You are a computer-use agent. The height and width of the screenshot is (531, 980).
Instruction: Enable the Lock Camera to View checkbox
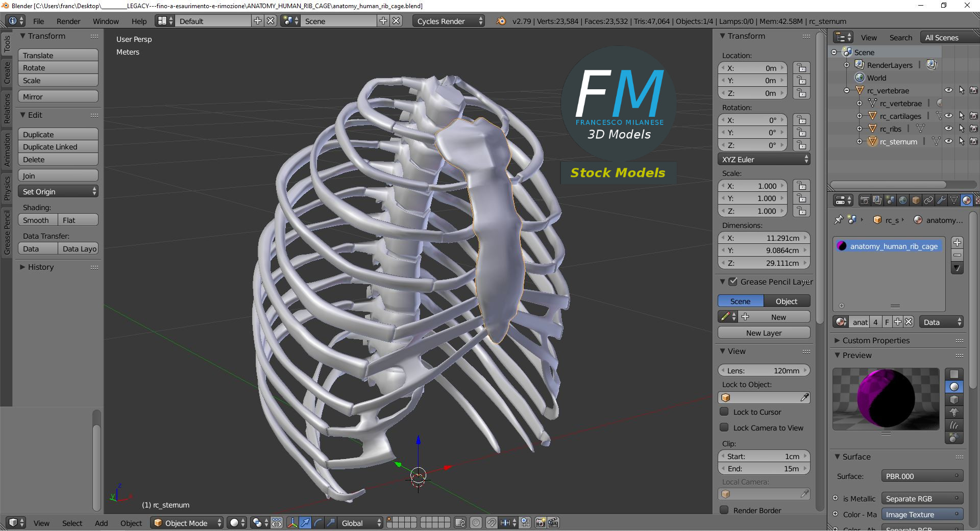click(724, 427)
